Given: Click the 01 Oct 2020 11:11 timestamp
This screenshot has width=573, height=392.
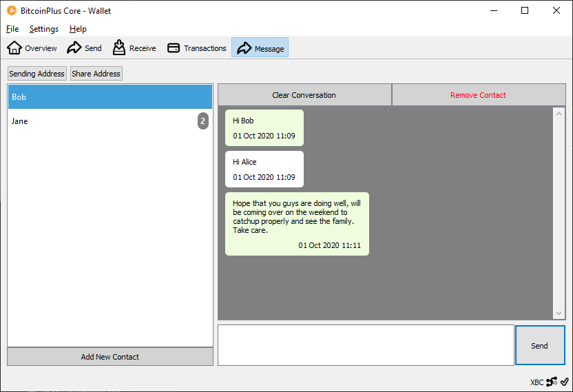Looking at the screenshot, I should tap(329, 245).
